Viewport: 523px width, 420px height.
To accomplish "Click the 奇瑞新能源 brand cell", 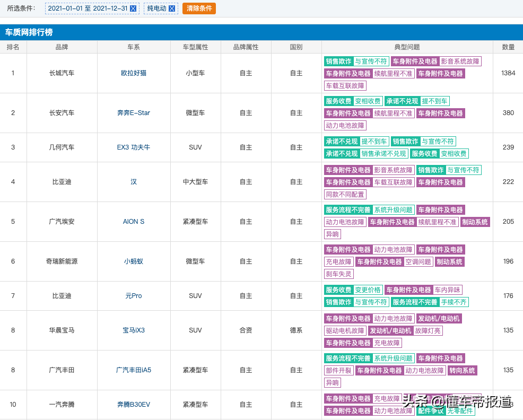I will pos(62,261).
